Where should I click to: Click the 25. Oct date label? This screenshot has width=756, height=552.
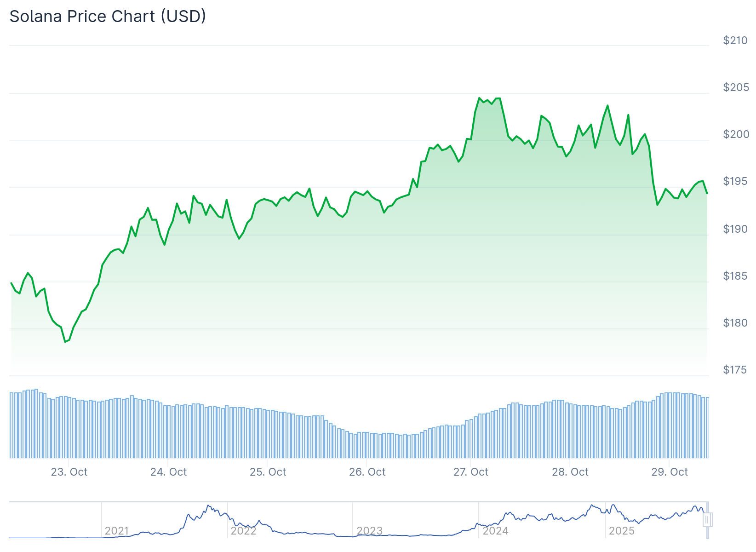click(x=268, y=472)
